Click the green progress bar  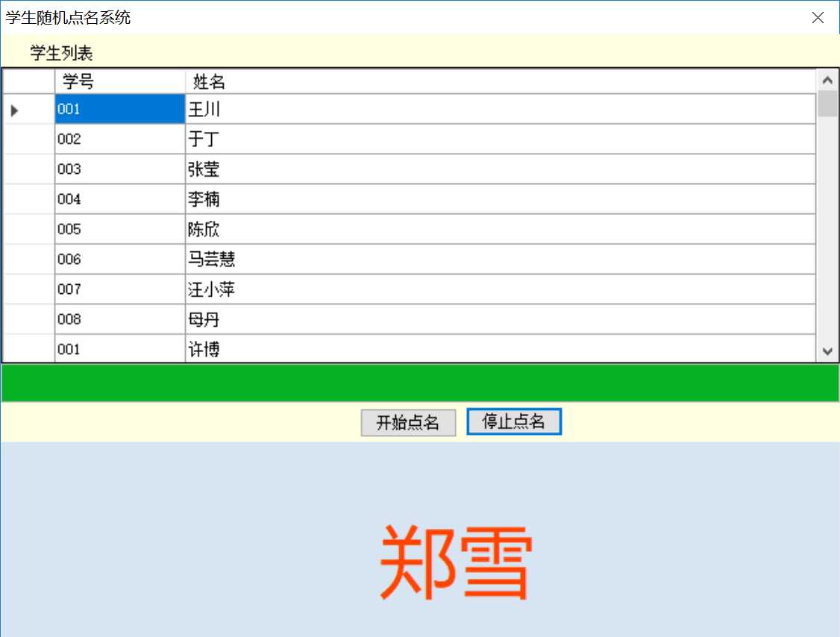point(418,381)
